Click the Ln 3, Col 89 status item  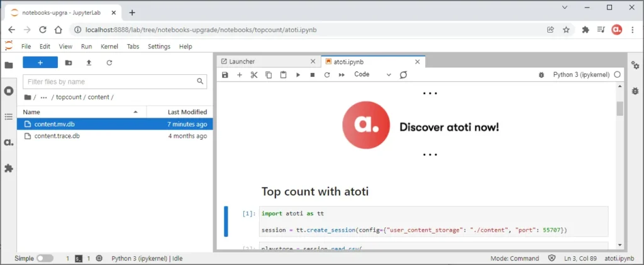[580, 259]
